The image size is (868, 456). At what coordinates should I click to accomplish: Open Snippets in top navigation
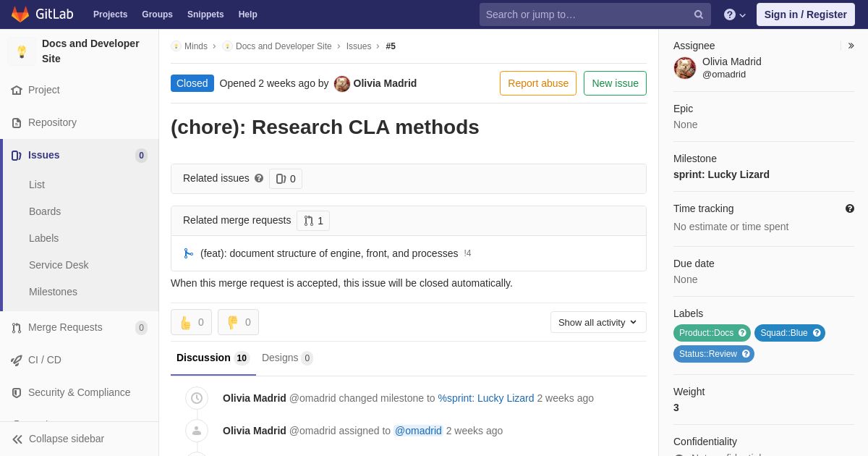point(205,14)
